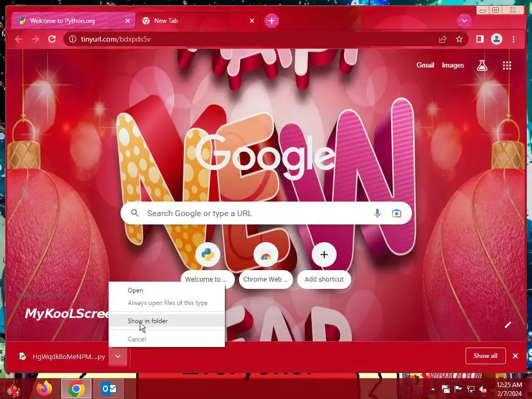Screen dimensions: 532x399
Task: Click the Add shortcut label
Action: 324,279
